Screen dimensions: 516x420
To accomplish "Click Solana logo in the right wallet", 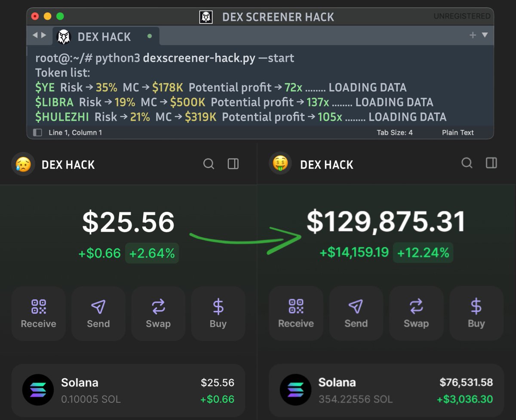I will (x=295, y=390).
